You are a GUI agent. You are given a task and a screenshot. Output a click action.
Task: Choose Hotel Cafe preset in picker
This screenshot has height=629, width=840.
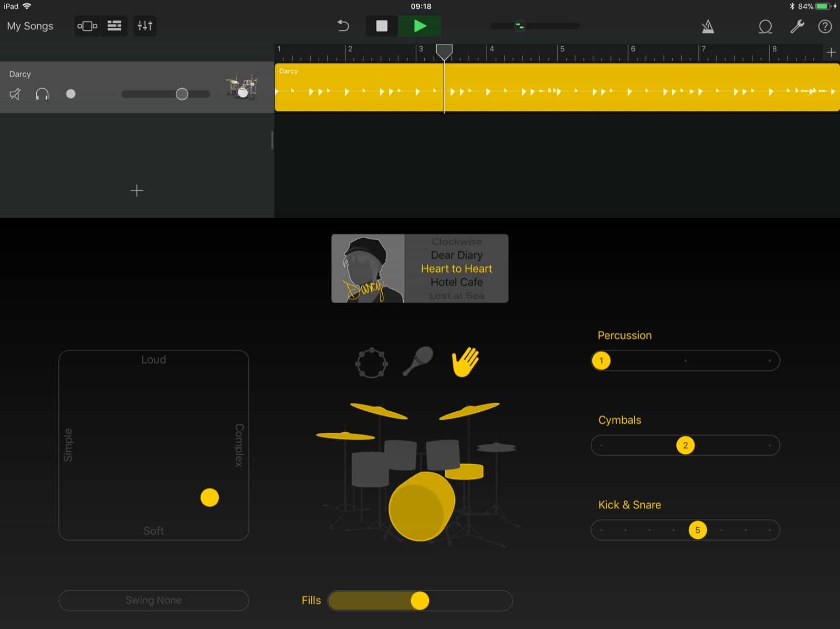(456, 282)
